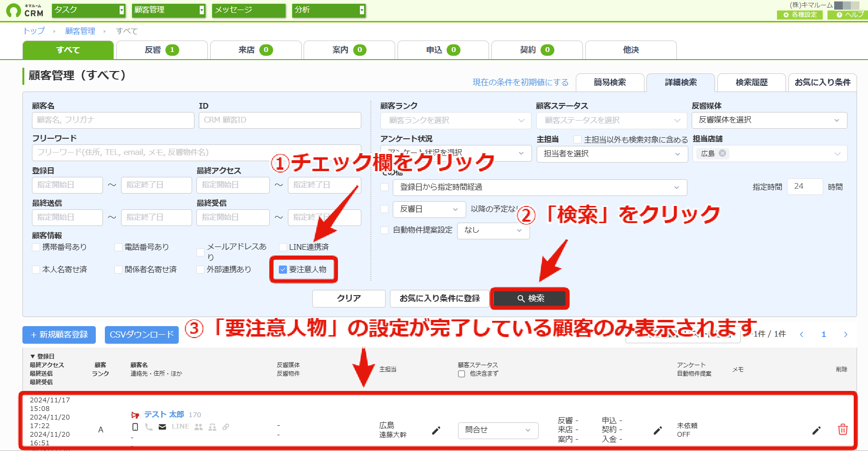Check 主担当以外も検索対象に含める checkbox

(577, 139)
